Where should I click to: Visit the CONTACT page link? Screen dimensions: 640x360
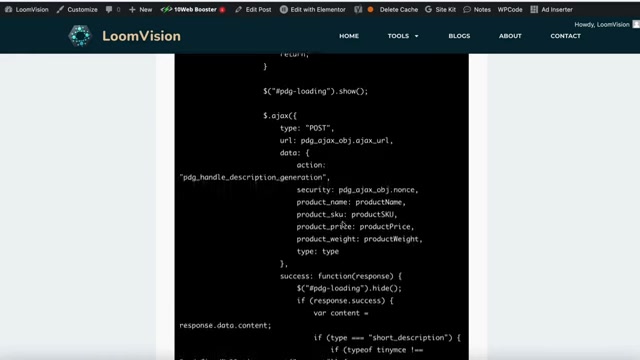click(x=565, y=36)
